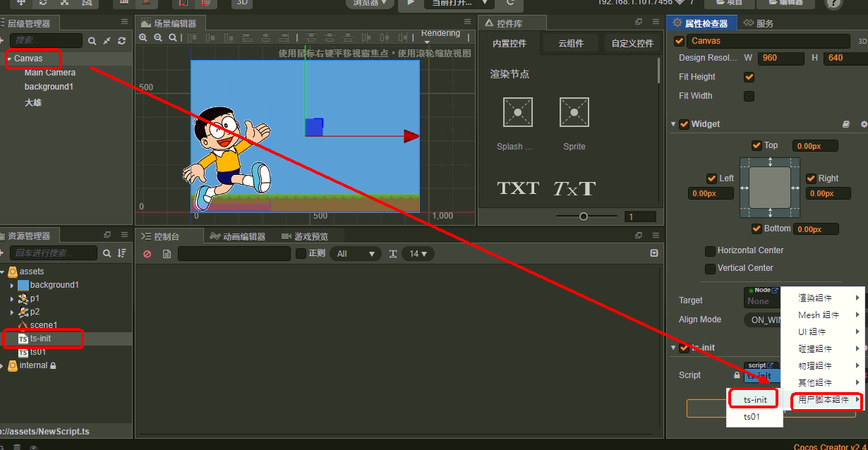Enable console regex checkbox 正则
Screen dimensions: 868x450
(301, 253)
